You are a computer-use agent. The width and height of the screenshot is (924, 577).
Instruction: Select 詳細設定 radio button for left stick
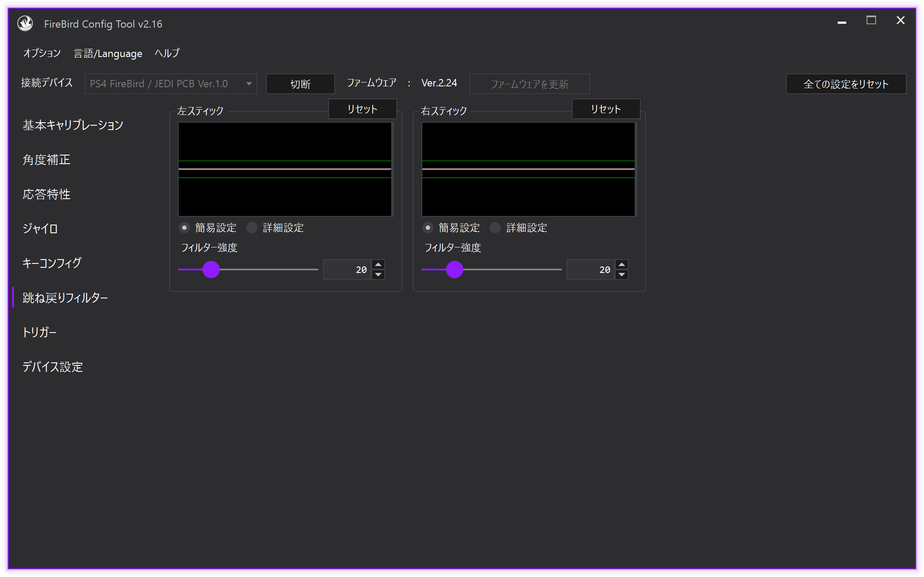coord(252,228)
